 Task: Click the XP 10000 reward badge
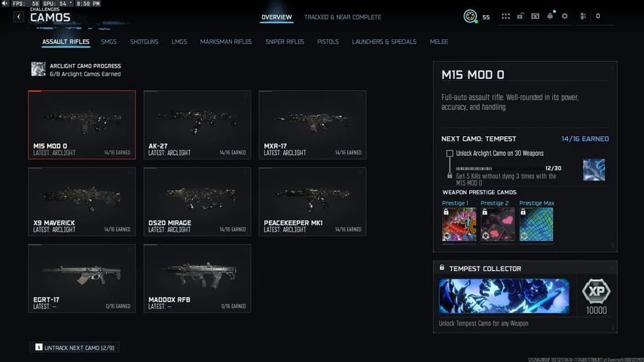pyautogui.click(x=598, y=296)
